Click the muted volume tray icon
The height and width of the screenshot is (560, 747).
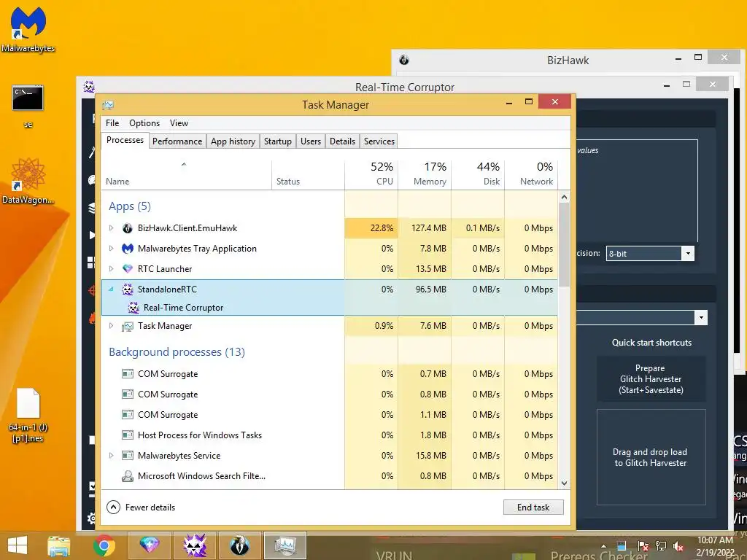pyautogui.click(x=678, y=546)
